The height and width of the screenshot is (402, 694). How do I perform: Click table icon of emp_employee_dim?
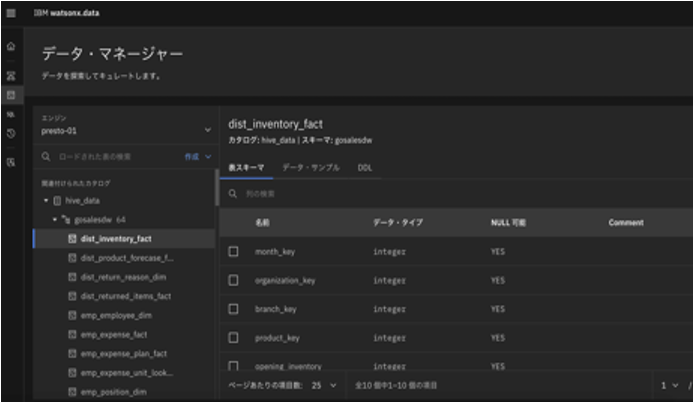click(72, 315)
